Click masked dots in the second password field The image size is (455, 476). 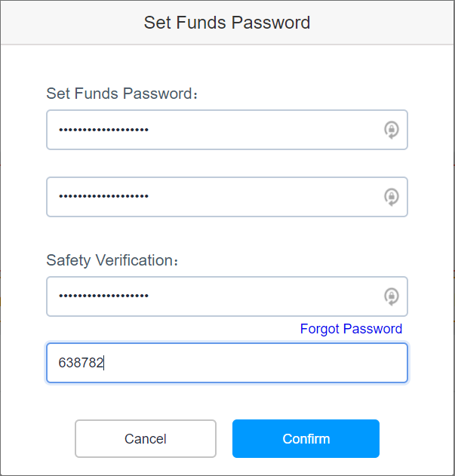click(x=103, y=197)
